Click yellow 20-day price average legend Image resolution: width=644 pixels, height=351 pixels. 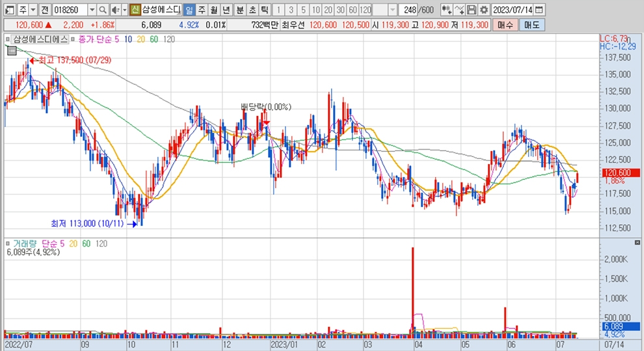(141, 39)
